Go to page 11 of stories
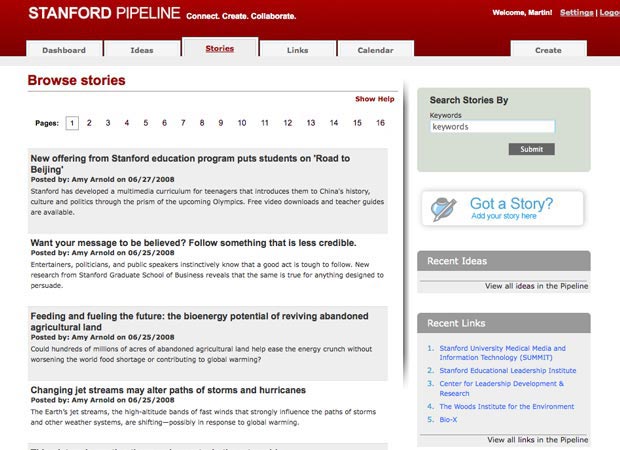 click(265, 123)
